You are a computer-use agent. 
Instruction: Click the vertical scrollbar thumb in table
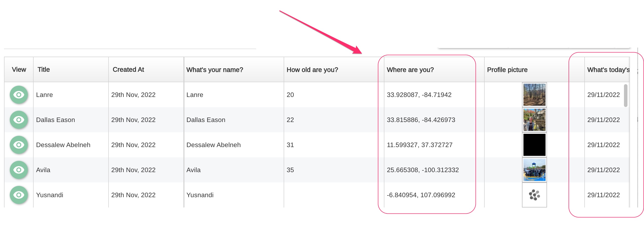625,95
